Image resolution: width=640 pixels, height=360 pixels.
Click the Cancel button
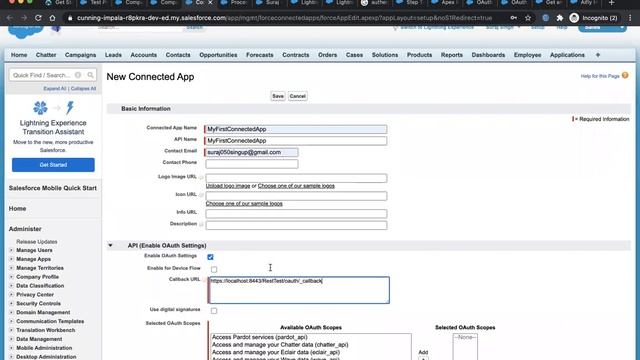coord(298,96)
